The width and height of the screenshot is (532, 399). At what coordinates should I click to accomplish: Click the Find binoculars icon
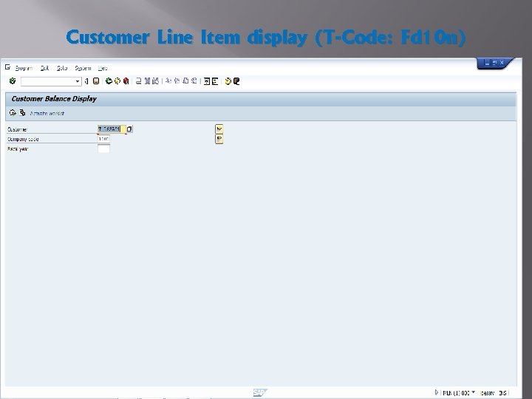147,81
